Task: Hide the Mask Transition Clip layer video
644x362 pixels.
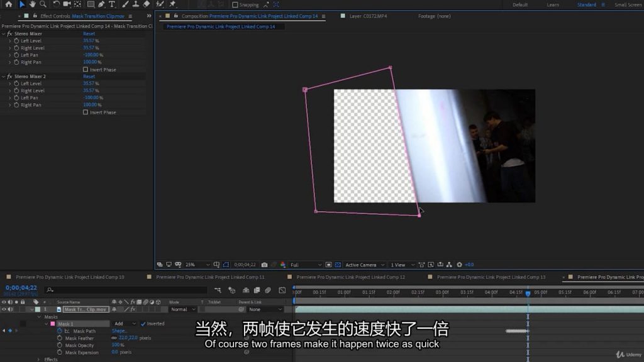Action: click(x=4, y=309)
